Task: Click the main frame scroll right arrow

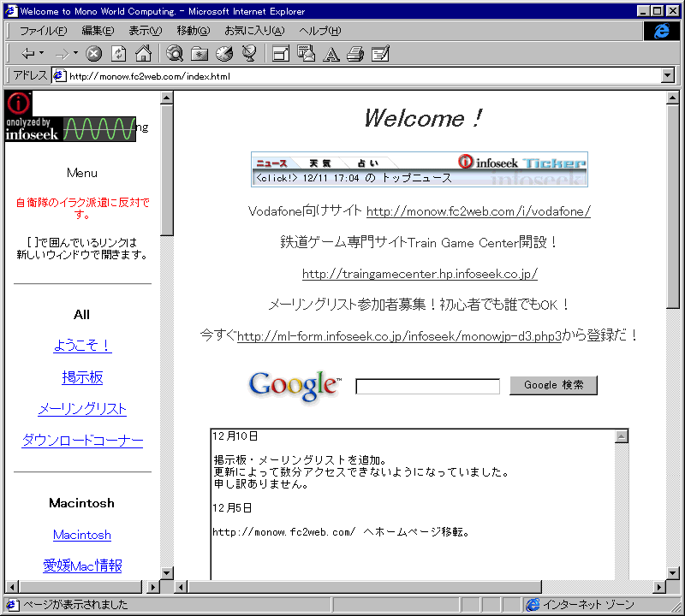Action: 659,587
